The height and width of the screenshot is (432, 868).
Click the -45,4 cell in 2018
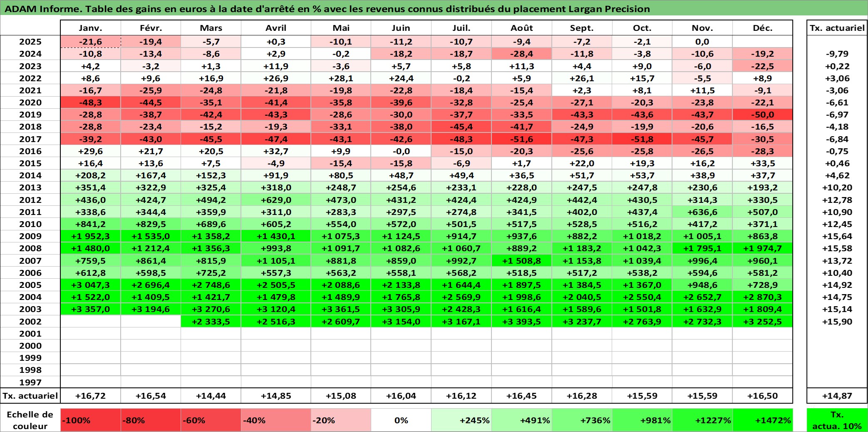(461, 127)
